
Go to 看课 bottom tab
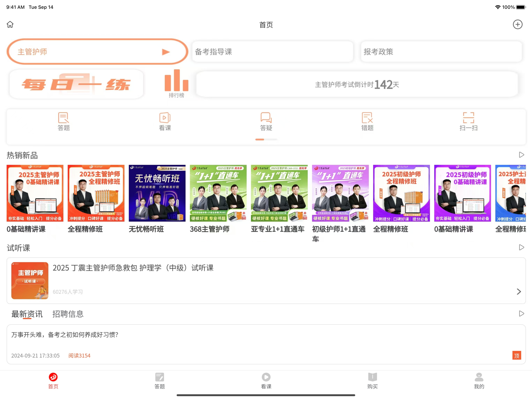coord(266,381)
